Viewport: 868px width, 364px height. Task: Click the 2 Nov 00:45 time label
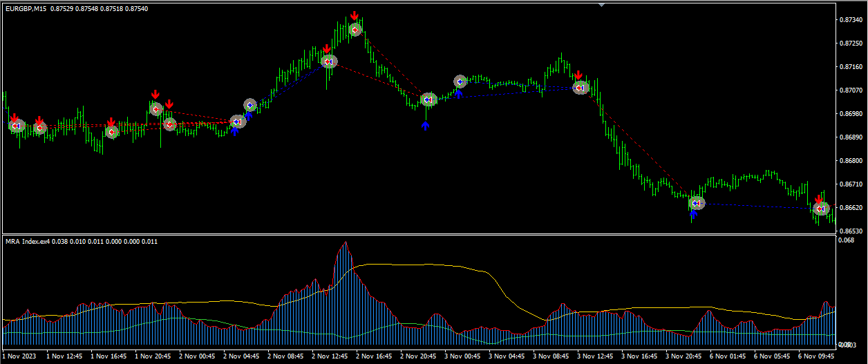point(197,356)
